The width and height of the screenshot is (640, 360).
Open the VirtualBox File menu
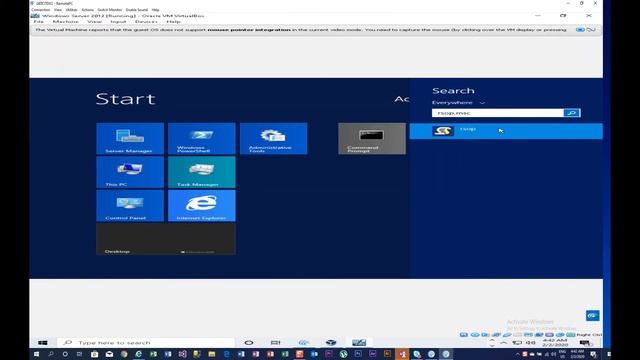coord(38,22)
